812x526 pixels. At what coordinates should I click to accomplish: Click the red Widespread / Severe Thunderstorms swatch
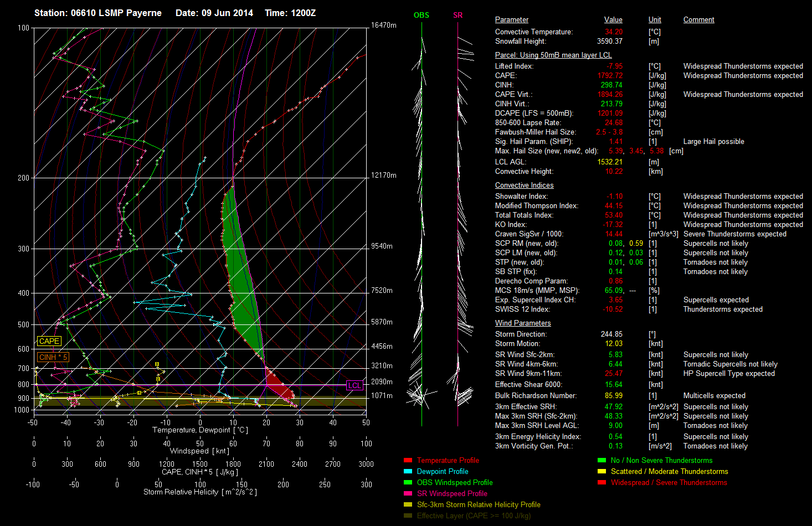[602, 483]
